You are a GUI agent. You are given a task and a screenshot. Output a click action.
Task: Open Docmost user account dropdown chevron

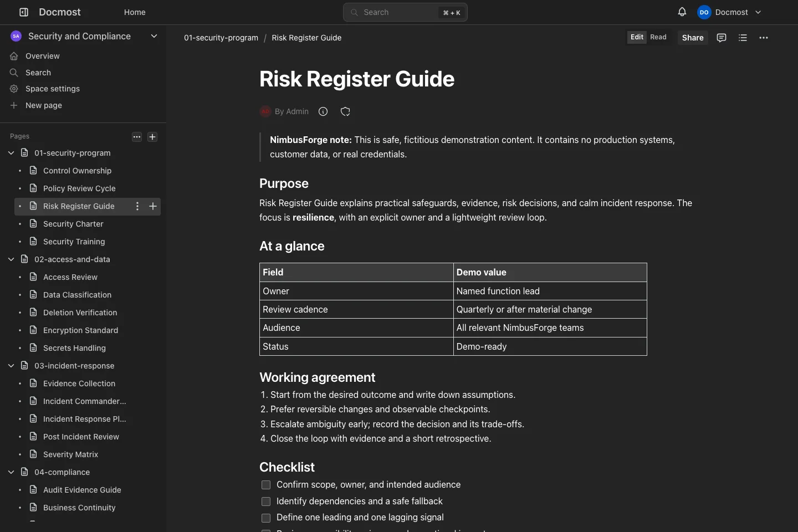758,12
